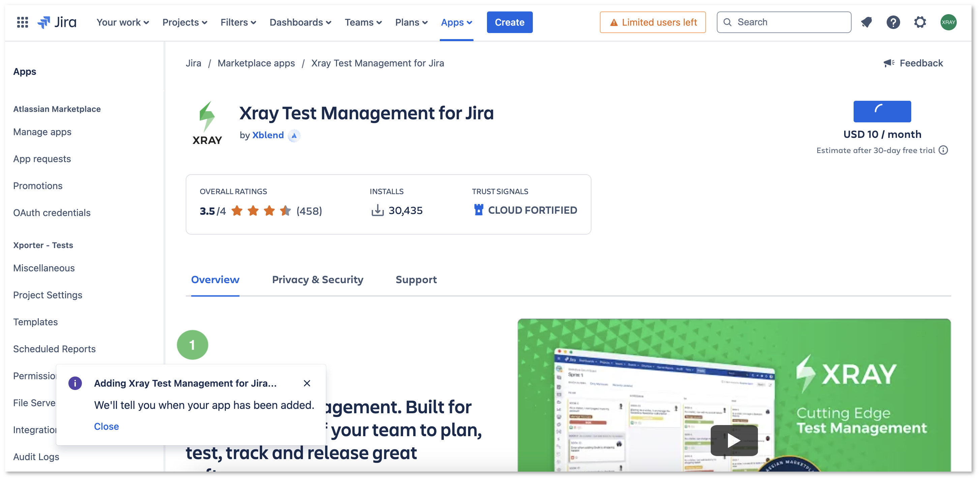
Task: Click the info icon beside free trial estimate
Action: point(943,150)
